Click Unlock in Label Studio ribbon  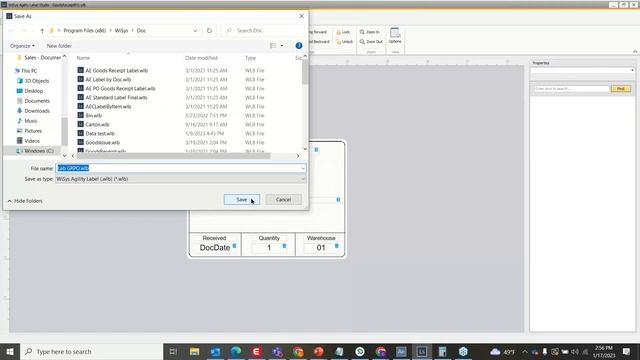[x=344, y=42]
